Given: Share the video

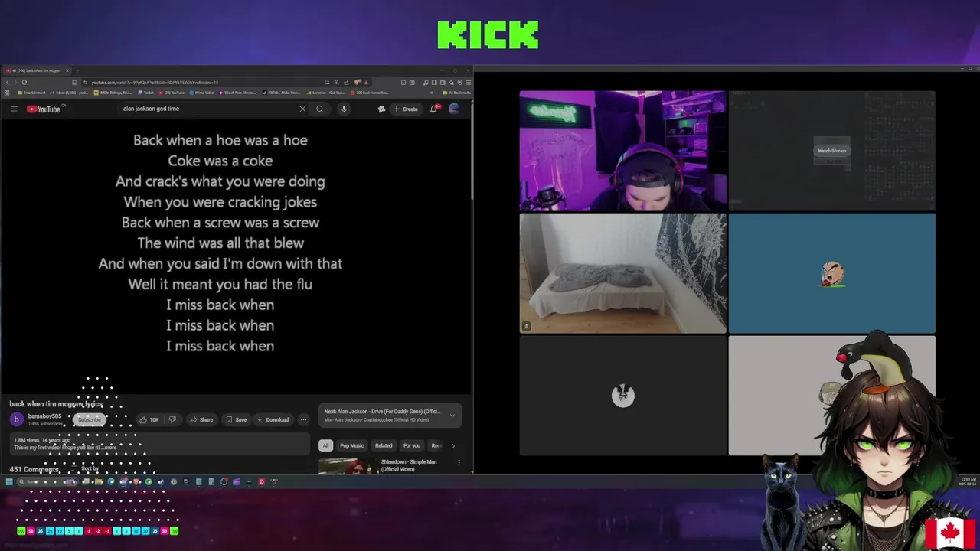Looking at the screenshot, I should tap(201, 419).
